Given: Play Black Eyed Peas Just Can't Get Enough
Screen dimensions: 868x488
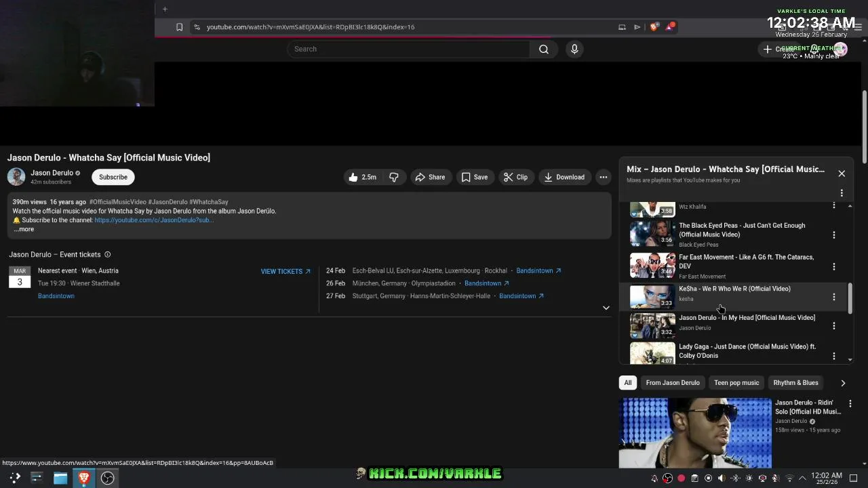Looking at the screenshot, I should click(x=742, y=230).
